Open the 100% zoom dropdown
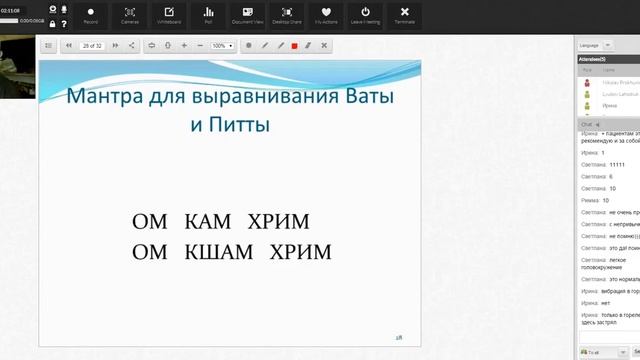The height and width of the screenshot is (360, 640). pos(222,46)
